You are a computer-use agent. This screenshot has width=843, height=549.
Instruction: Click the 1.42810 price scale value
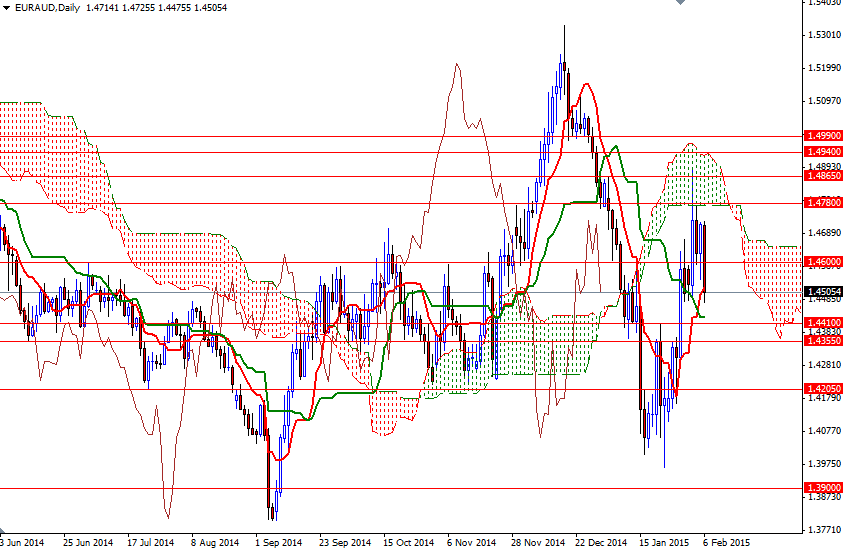point(824,365)
